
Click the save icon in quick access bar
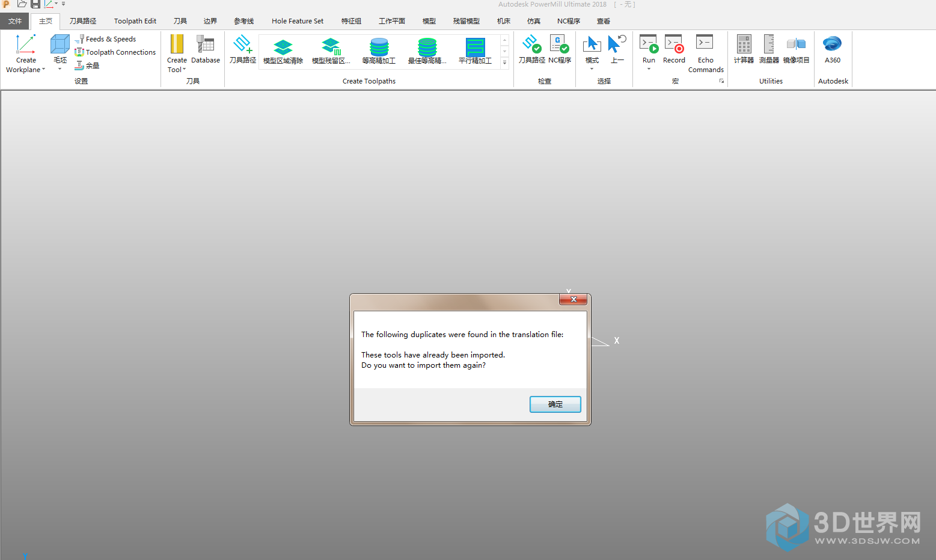(x=35, y=4)
